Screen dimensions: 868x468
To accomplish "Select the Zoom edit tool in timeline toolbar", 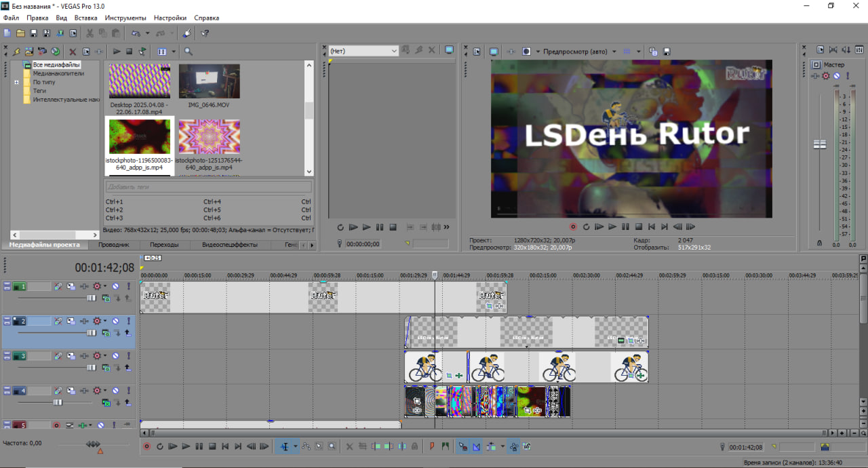I will (x=331, y=446).
